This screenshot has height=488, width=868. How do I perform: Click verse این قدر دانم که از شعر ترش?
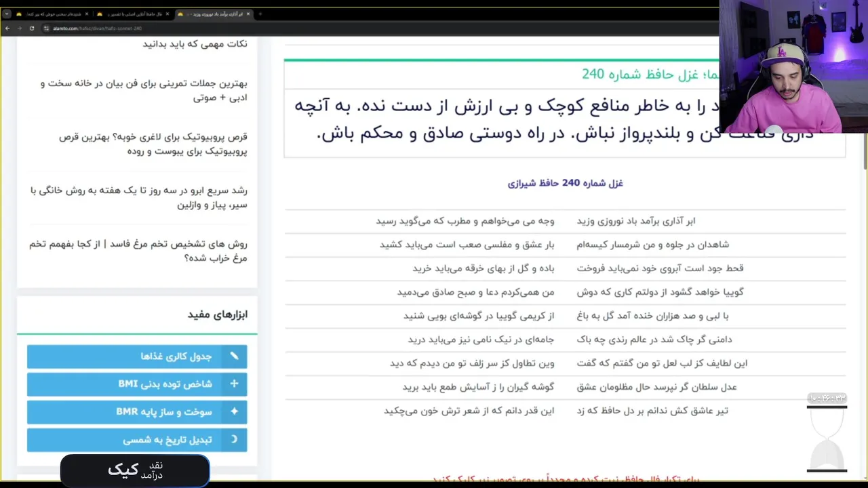tap(469, 411)
